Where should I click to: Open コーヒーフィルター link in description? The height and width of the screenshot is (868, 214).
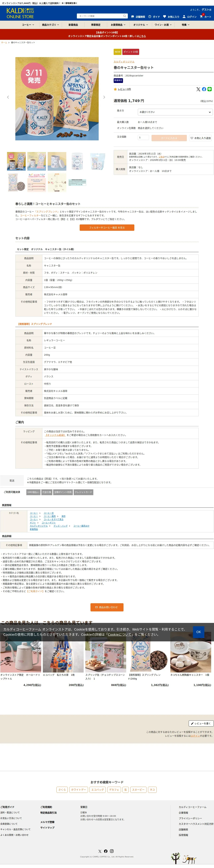pos(30,215)
